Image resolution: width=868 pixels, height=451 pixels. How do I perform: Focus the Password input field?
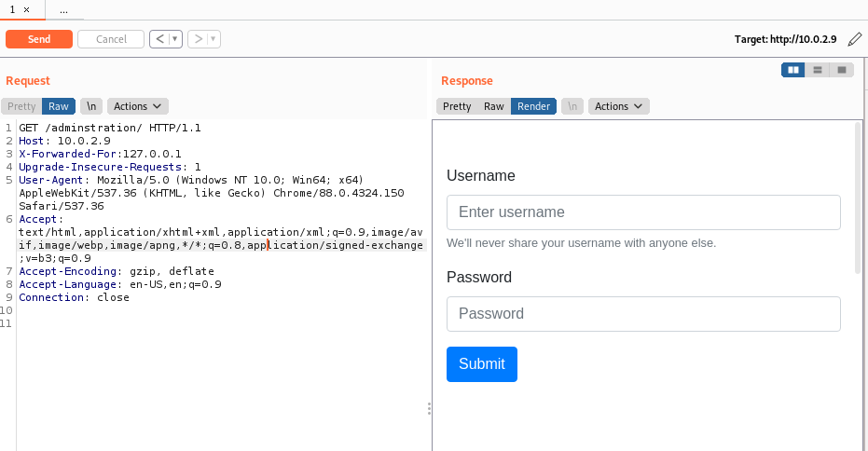[643, 314]
